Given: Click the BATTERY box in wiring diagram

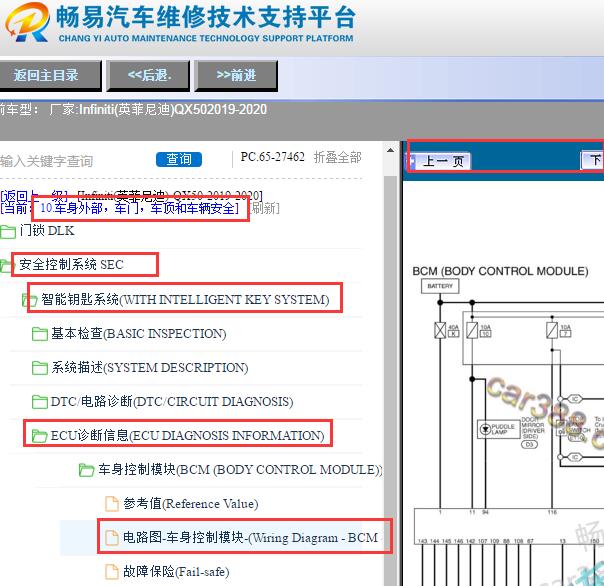Looking at the screenshot, I should click(x=440, y=286).
